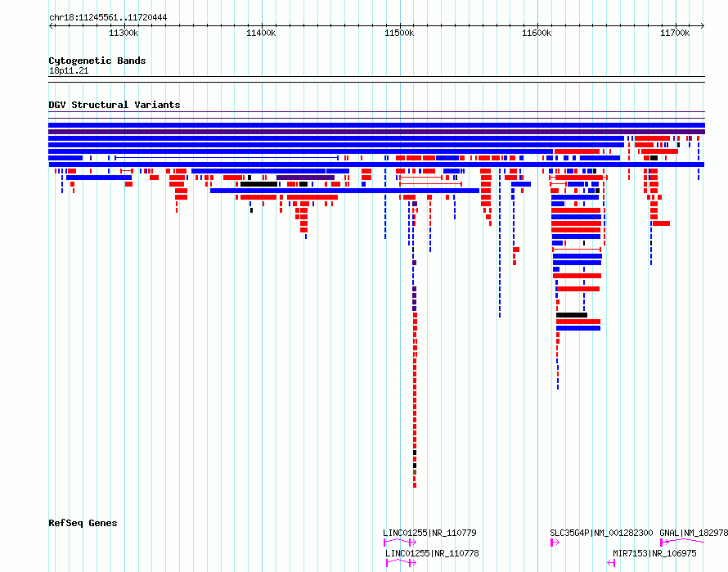Click the magenta GNAL gene glyph
The width and height of the screenshot is (728, 572).
pyautogui.click(x=682, y=542)
